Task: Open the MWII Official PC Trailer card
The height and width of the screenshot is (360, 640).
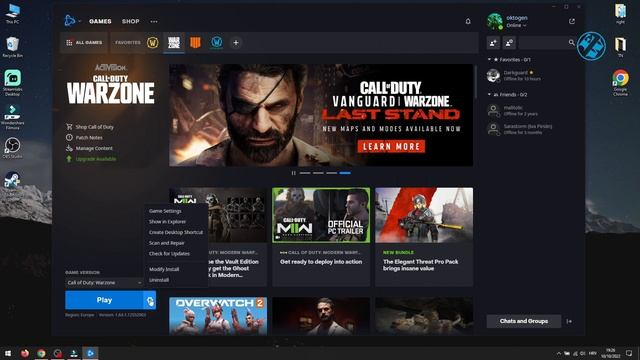Action: click(321, 237)
